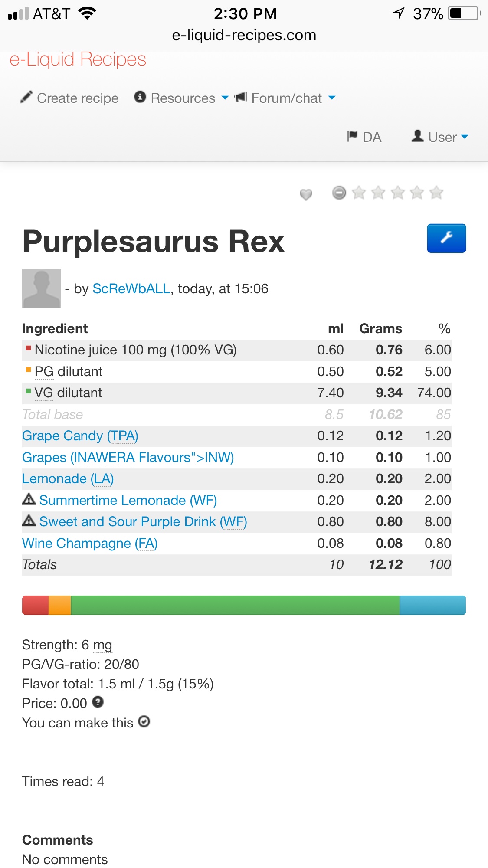Click the checkmark beside 'You can make this'
The width and height of the screenshot is (488, 868).
(x=144, y=721)
